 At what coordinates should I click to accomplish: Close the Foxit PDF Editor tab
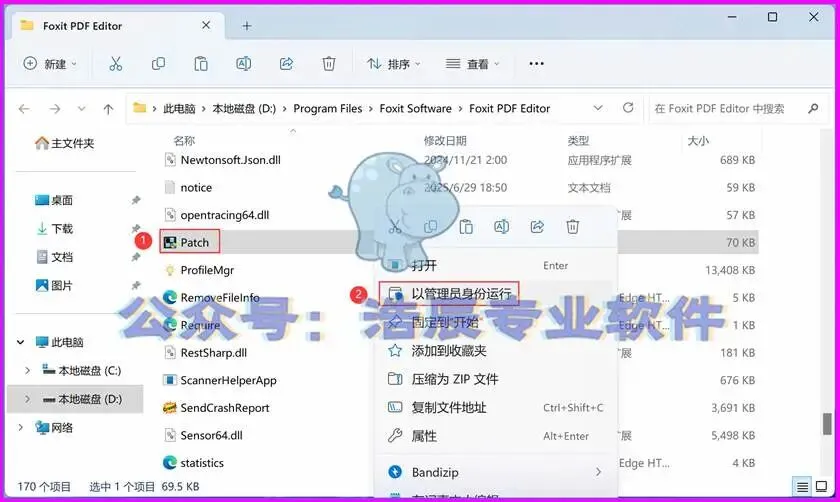(206, 25)
